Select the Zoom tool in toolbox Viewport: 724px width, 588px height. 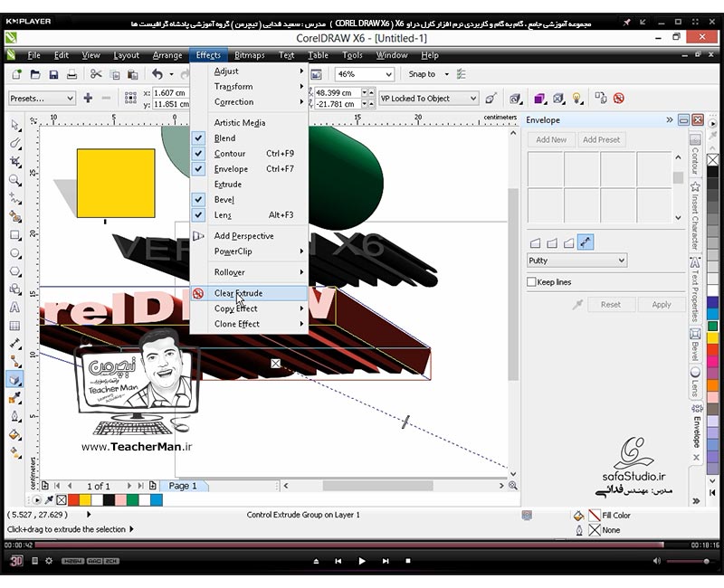tap(15, 179)
